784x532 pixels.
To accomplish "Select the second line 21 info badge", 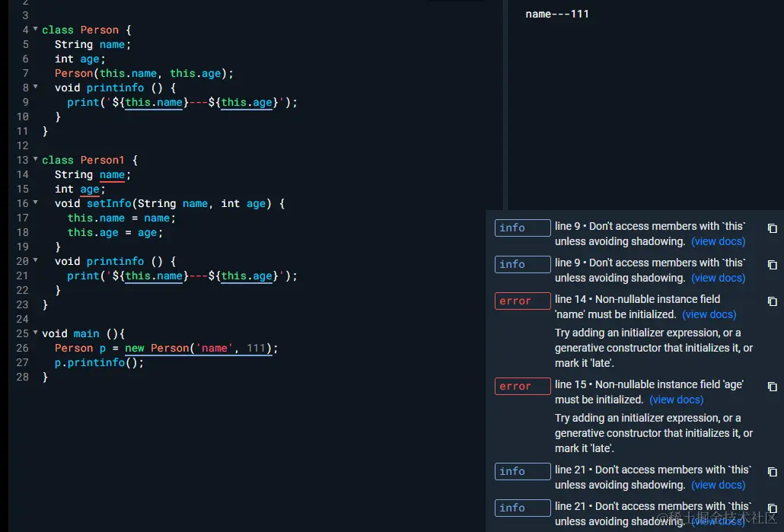I will (x=522, y=508).
